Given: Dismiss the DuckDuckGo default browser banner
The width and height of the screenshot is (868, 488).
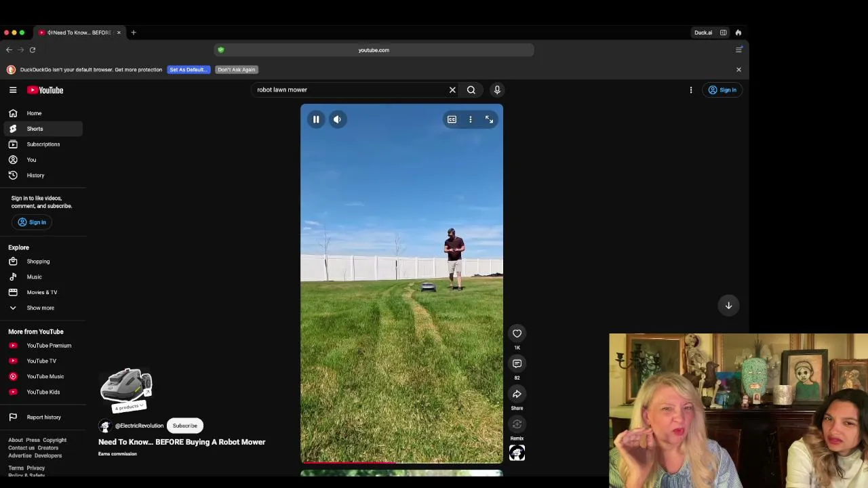Looking at the screenshot, I should [738, 70].
